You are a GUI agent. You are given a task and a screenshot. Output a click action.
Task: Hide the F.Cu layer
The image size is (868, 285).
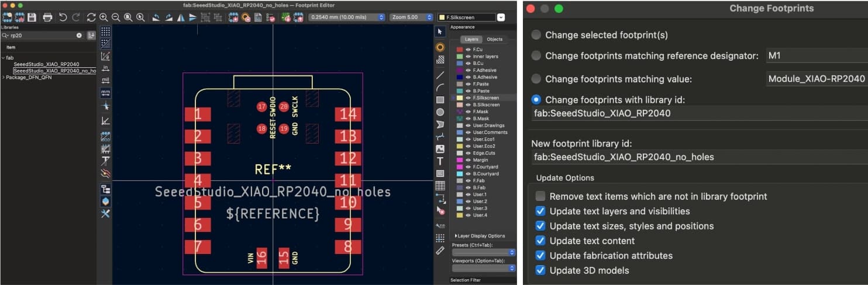point(468,49)
